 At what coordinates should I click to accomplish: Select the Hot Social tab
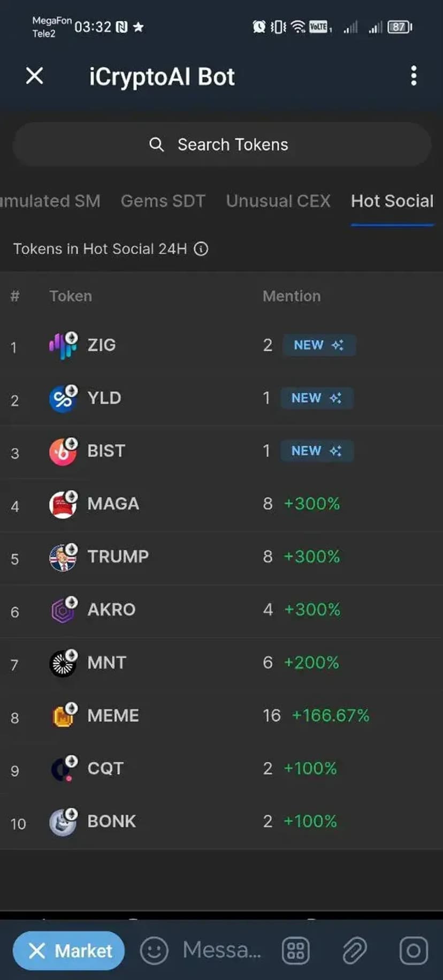click(392, 201)
